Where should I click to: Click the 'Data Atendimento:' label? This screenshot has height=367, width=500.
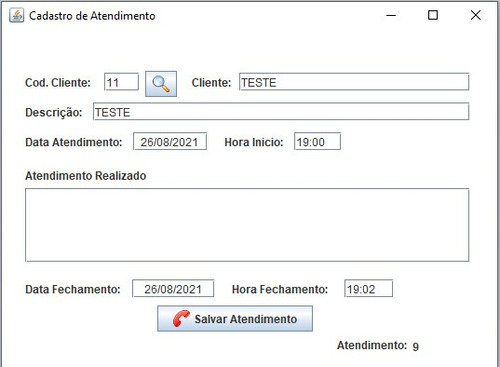coord(74,142)
